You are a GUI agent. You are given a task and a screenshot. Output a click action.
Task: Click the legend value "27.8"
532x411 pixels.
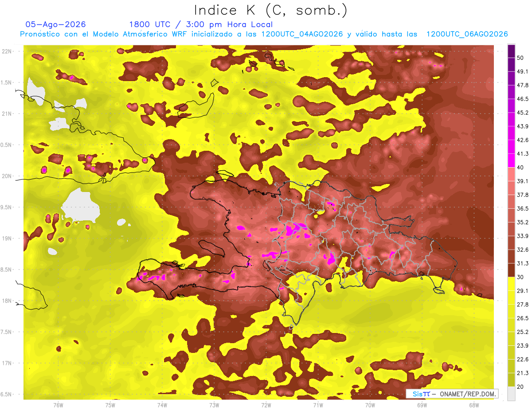pyautogui.click(x=523, y=305)
